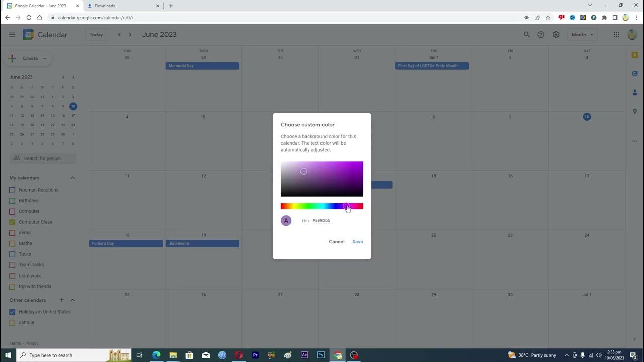Screen dimensions: 644x362
Task: Open the Google apps grid
Action: (616, 35)
